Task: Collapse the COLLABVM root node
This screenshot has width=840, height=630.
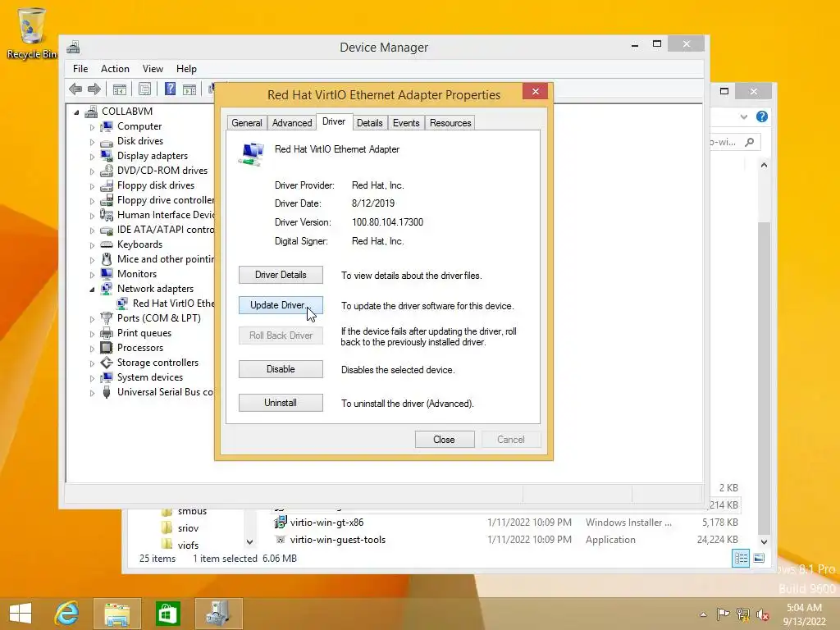Action: [x=76, y=112]
